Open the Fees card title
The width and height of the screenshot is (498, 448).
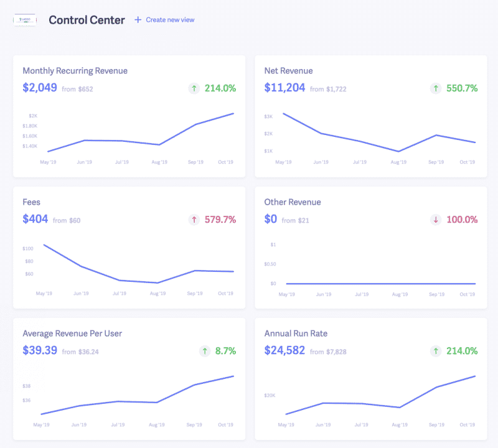coord(32,202)
